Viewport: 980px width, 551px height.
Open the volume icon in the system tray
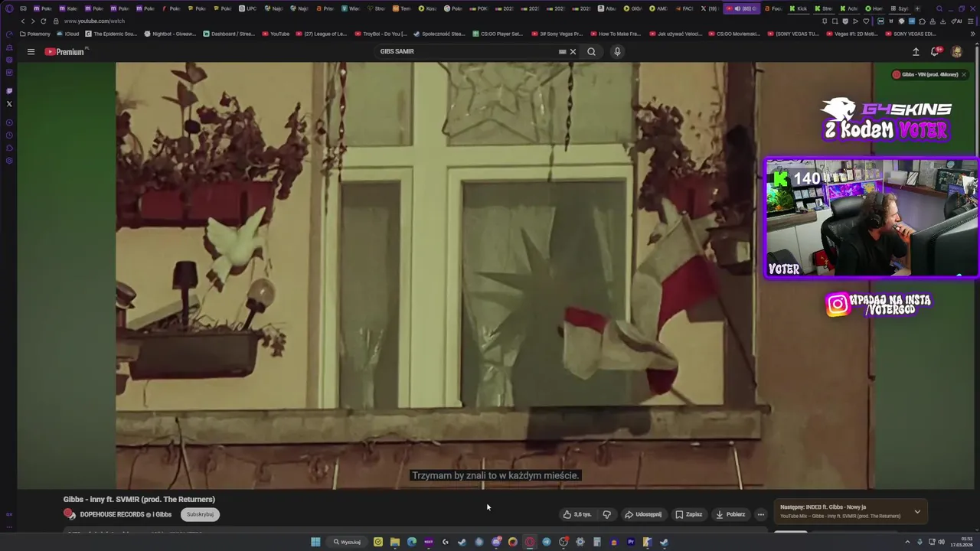[941, 542]
